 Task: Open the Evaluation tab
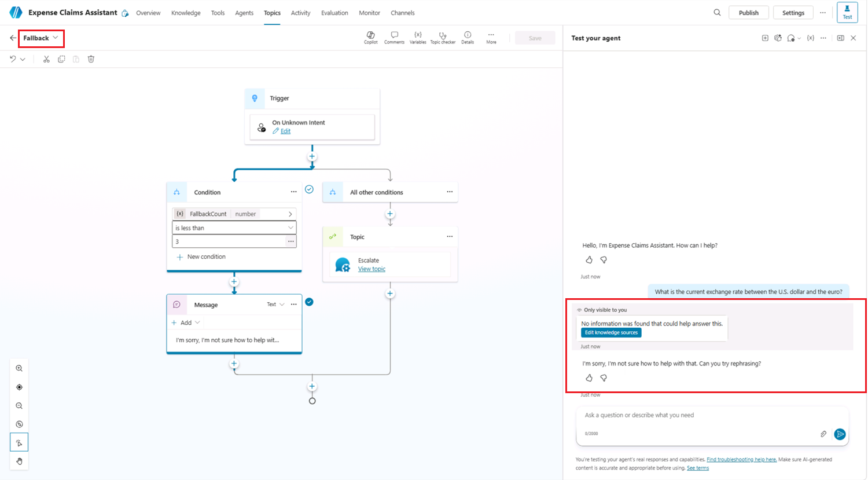tap(334, 13)
